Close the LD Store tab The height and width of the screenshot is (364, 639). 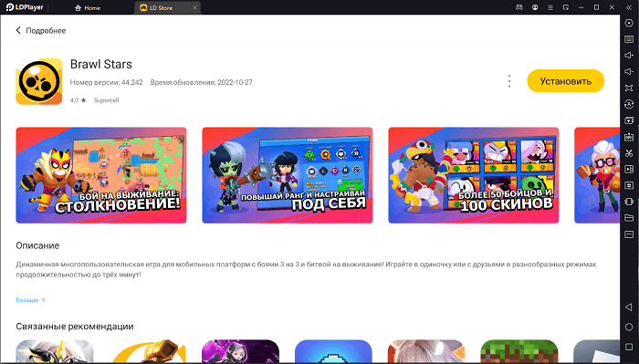194,7
